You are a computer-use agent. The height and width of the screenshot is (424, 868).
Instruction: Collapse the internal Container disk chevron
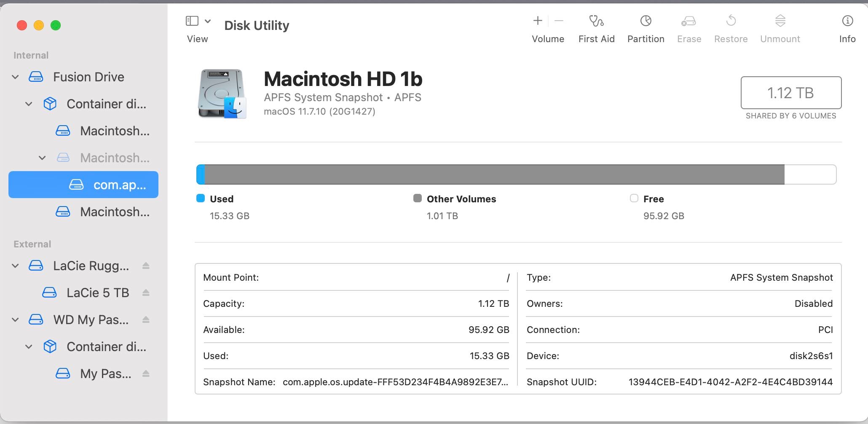[29, 104]
